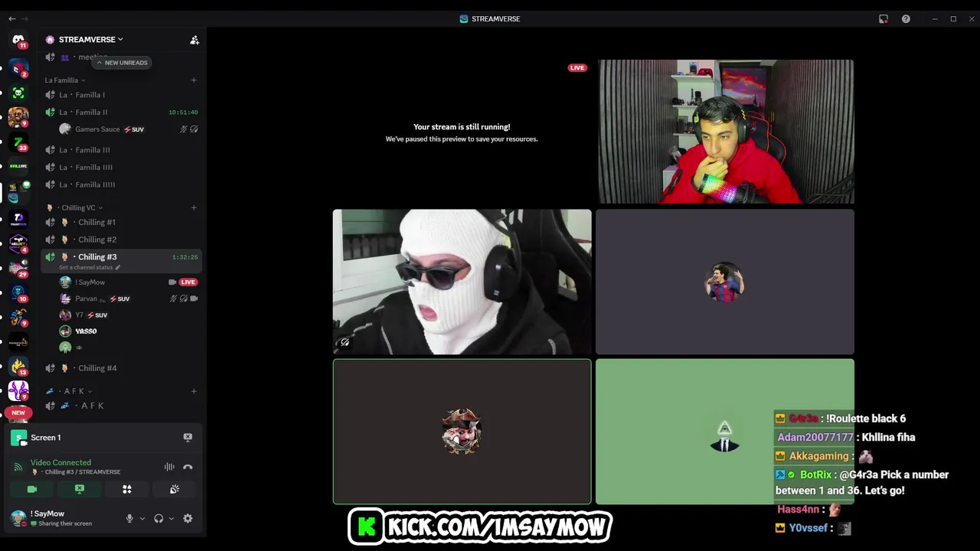This screenshot has width=980, height=551.
Task: Join the Chilling #1 voice channel
Action: 121,222
